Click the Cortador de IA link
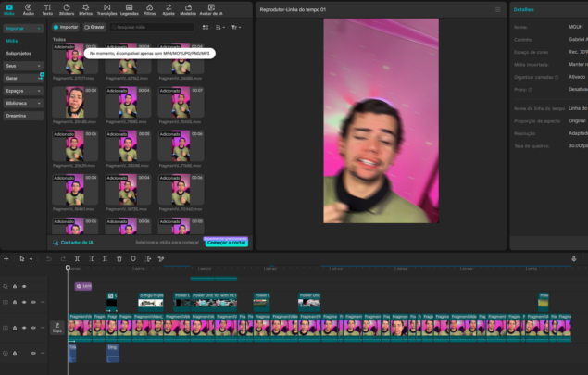 73,243
